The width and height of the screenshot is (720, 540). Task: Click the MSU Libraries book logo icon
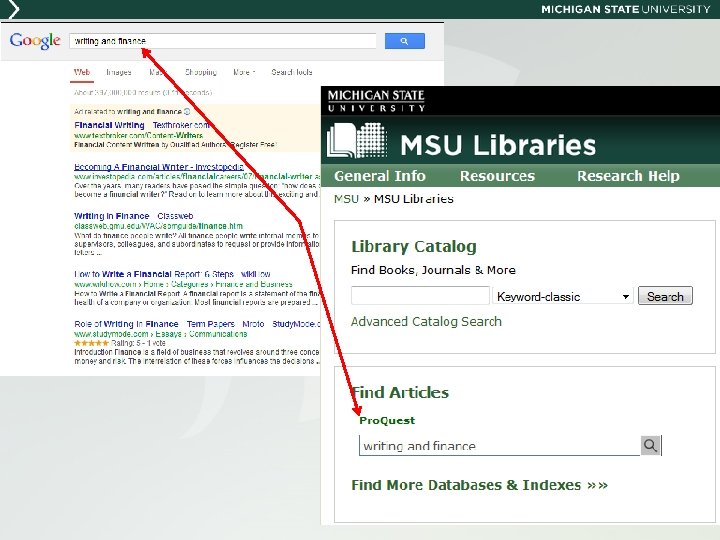pyautogui.click(x=357, y=140)
